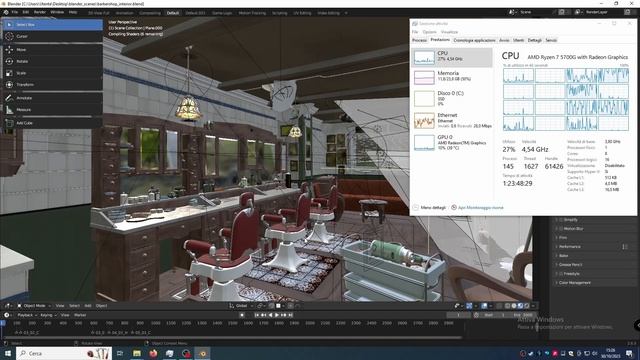Select the Select Box tool
640x360 pixels.
[53, 25]
